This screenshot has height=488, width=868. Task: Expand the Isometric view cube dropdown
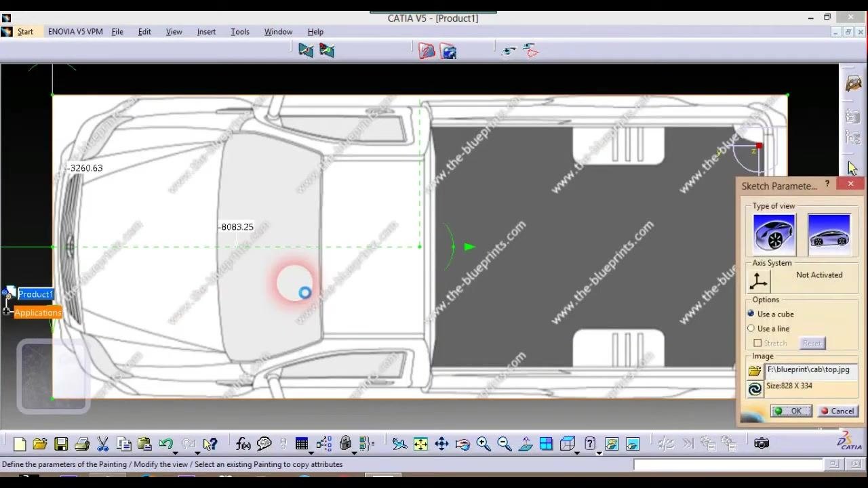pyautogui.click(x=577, y=452)
